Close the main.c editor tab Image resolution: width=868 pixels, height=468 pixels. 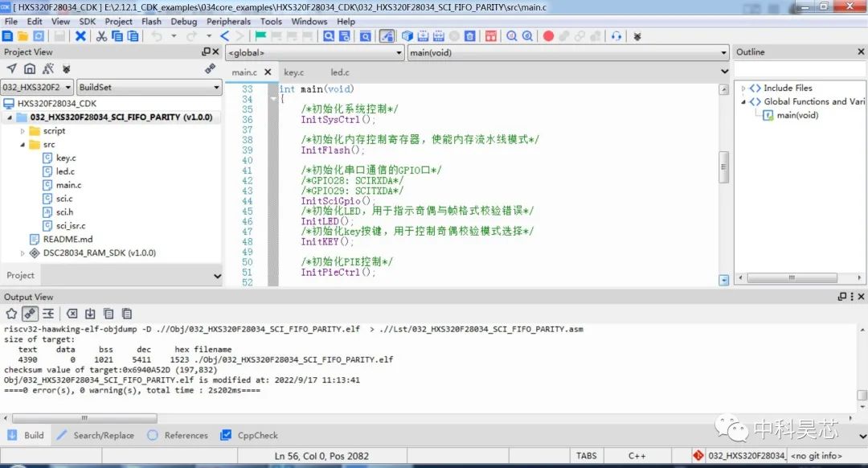click(x=268, y=72)
